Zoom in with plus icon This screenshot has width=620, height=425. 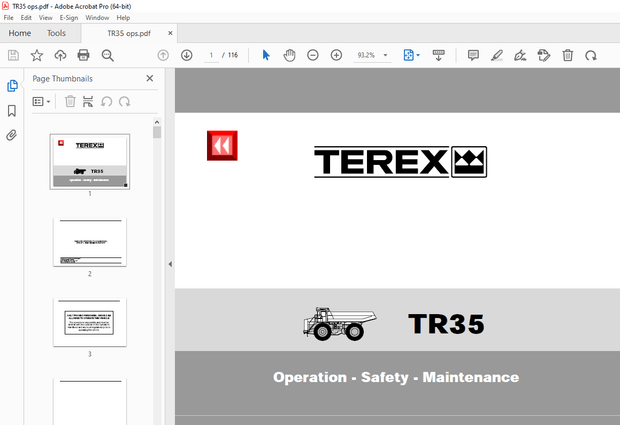click(x=336, y=55)
